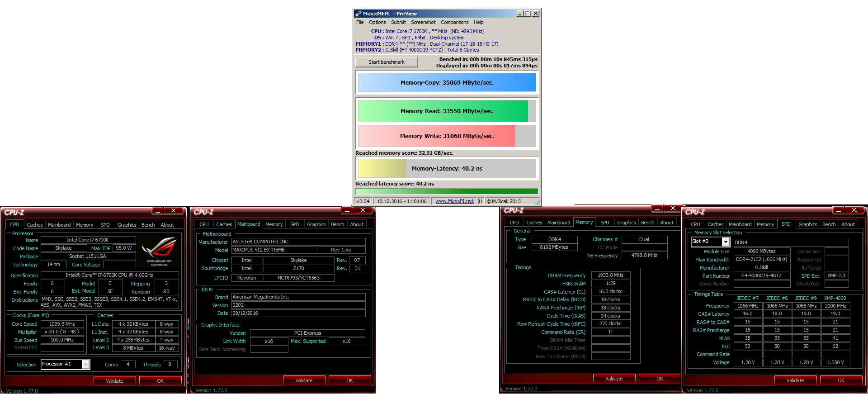Click the NB Frequency 4798.8 MHz field

pos(644,256)
